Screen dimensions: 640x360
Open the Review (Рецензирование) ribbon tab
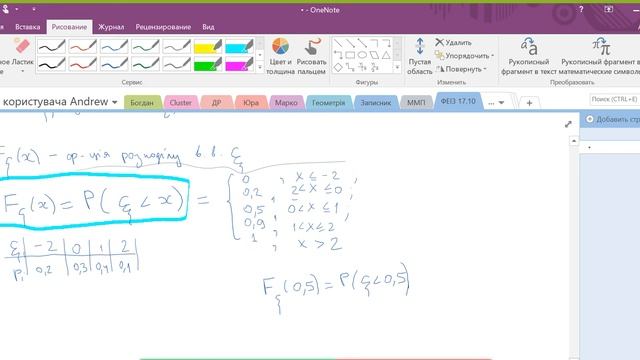163,27
